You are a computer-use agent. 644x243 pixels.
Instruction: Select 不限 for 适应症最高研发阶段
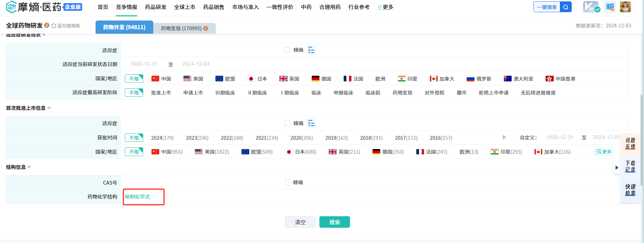tap(134, 93)
